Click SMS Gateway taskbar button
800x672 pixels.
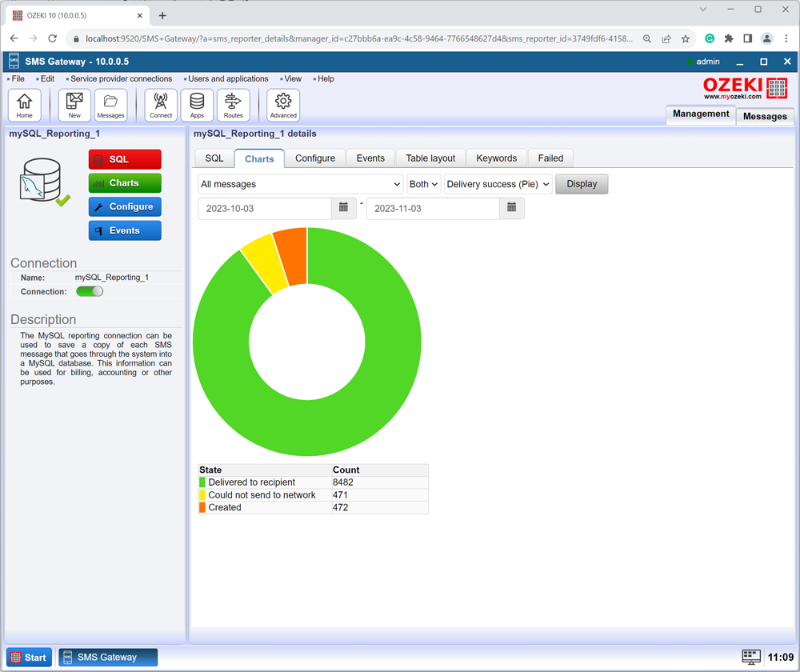pos(108,658)
